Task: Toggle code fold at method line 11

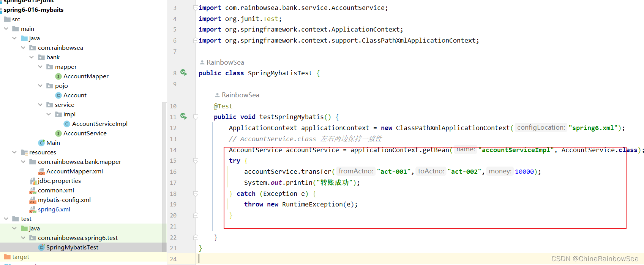Action: [x=196, y=117]
